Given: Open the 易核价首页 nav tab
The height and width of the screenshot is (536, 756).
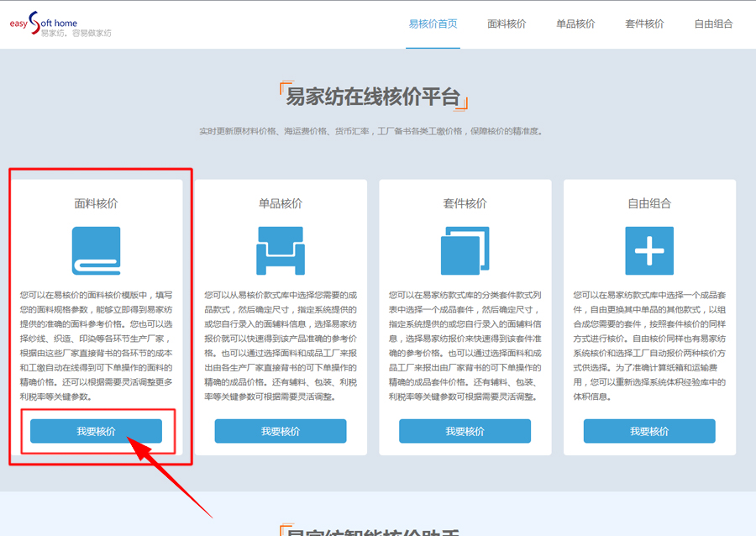Looking at the screenshot, I should pos(433,24).
